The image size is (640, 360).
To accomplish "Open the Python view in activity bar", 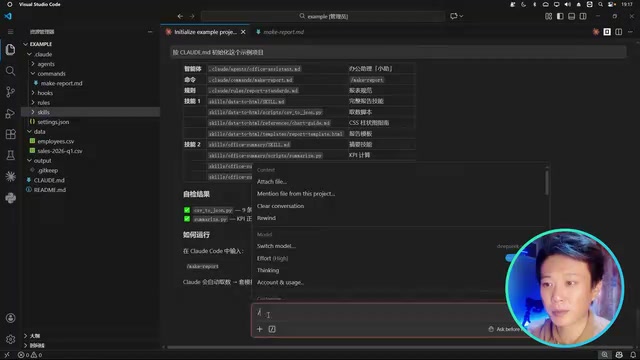I will click(x=11, y=198).
